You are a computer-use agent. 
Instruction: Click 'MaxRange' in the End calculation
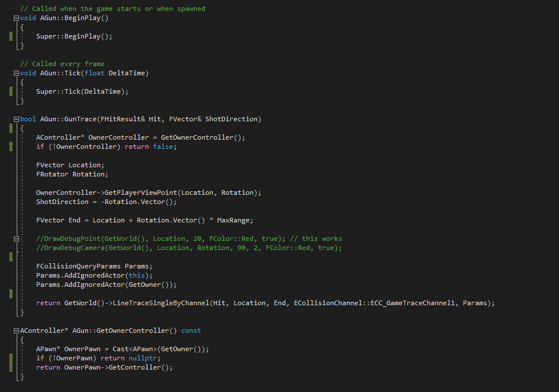pyautogui.click(x=233, y=220)
